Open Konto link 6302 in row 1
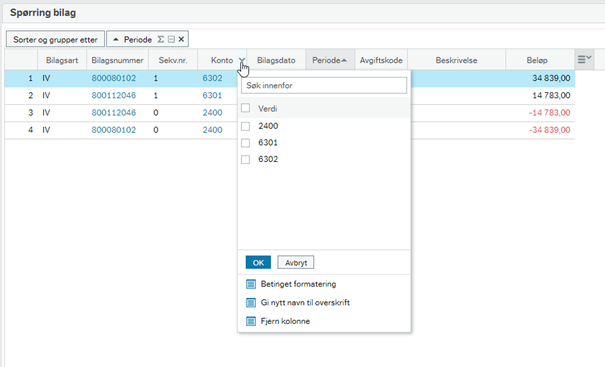Screen dimensions: 605x367 point(212,78)
